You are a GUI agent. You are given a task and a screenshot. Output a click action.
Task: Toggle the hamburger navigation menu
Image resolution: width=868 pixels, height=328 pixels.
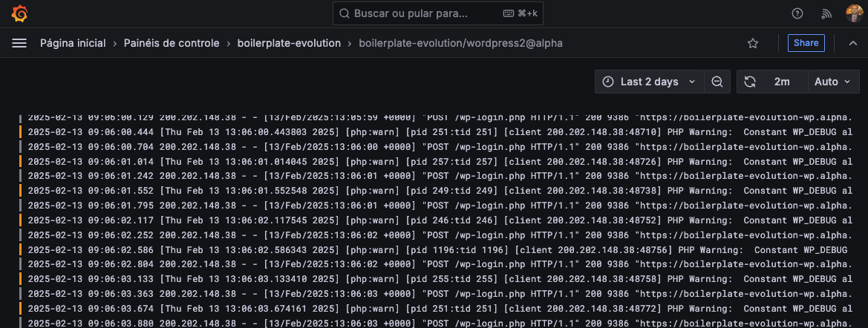click(x=19, y=43)
